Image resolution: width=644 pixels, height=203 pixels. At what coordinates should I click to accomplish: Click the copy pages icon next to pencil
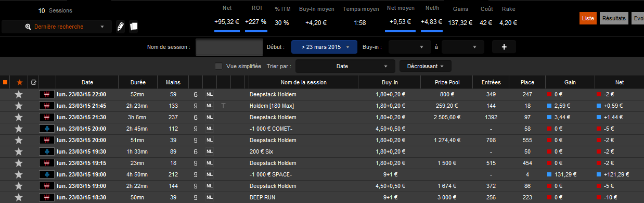pos(134,26)
